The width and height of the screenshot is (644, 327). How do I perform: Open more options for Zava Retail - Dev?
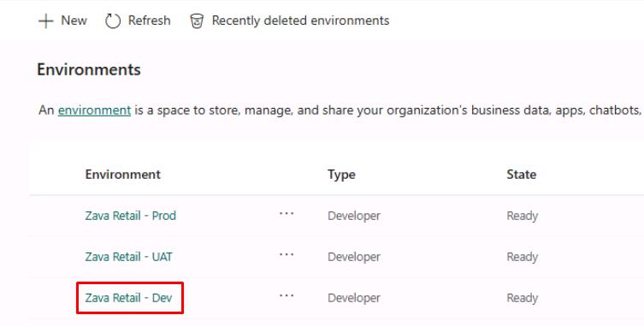tap(287, 295)
